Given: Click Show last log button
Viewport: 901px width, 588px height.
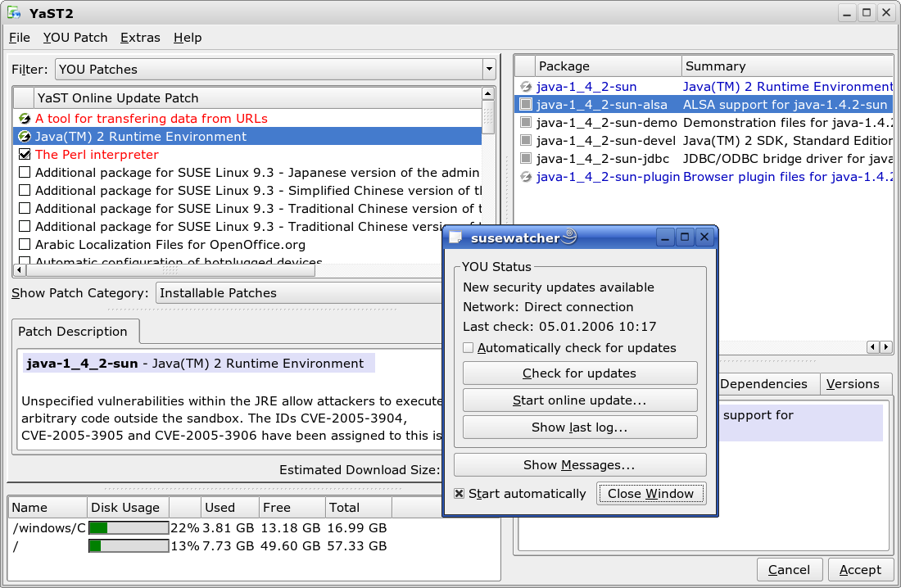Looking at the screenshot, I should click(580, 427).
